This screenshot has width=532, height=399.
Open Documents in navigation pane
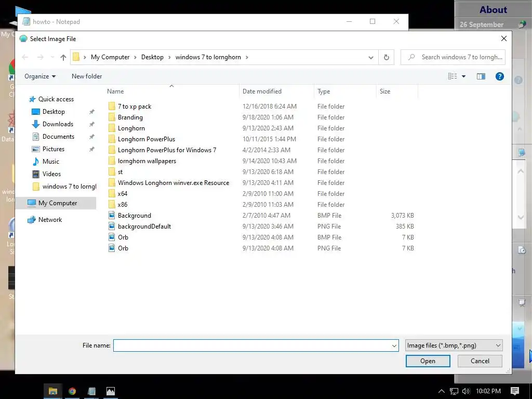coord(58,137)
